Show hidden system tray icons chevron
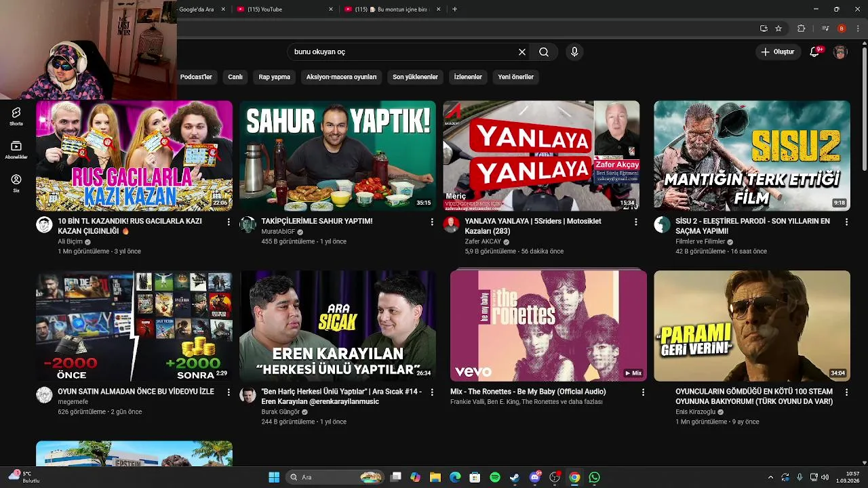 pyautogui.click(x=770, y=477)
